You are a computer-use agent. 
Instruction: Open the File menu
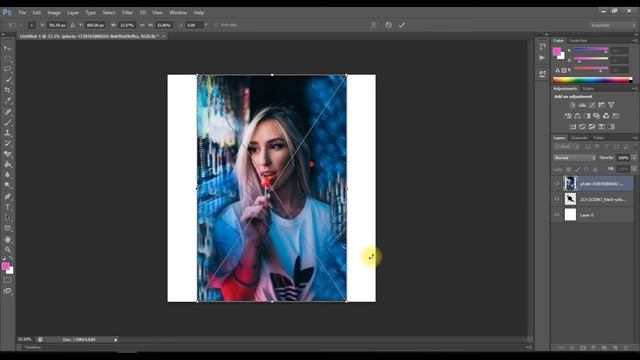pyautogui.click(x=22, y=13)
